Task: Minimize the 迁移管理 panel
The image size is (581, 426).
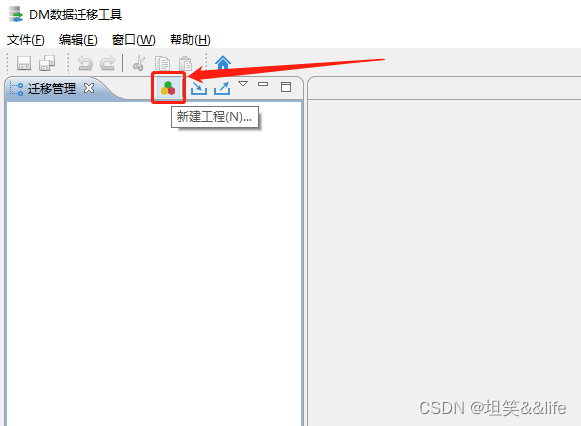Action: (263, 84)
